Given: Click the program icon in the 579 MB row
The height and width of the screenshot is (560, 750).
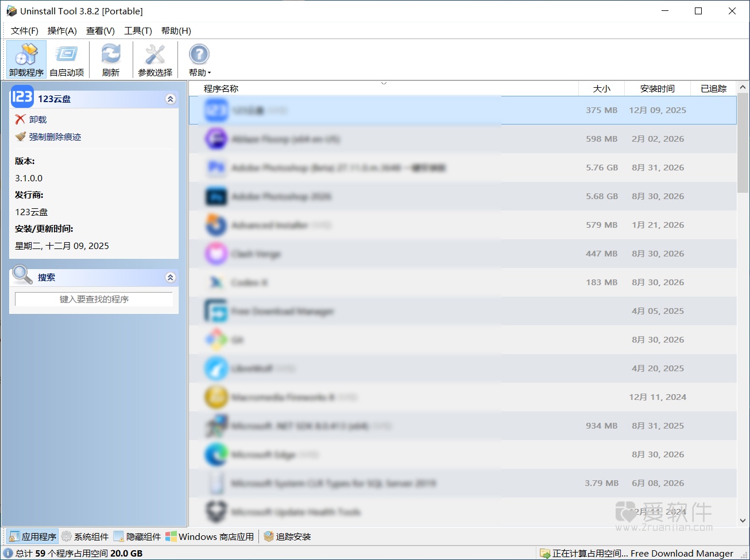Looking at the screenshot, I should [217, 225].
